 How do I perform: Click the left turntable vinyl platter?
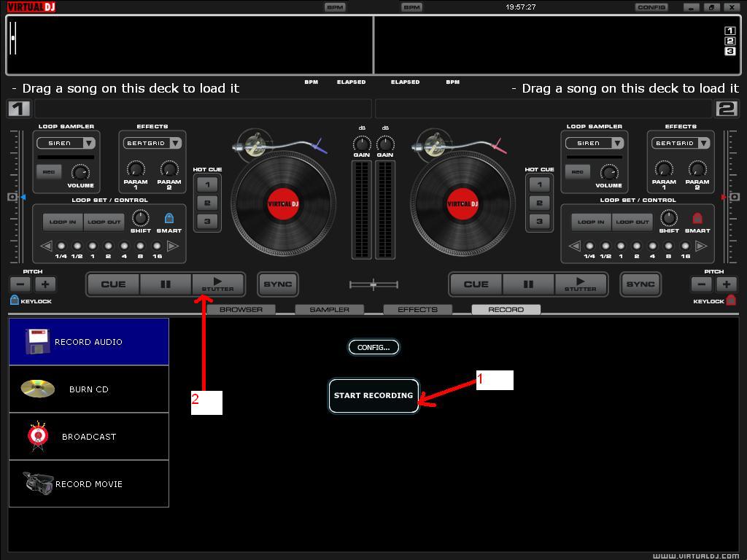(x=284, y=204)
